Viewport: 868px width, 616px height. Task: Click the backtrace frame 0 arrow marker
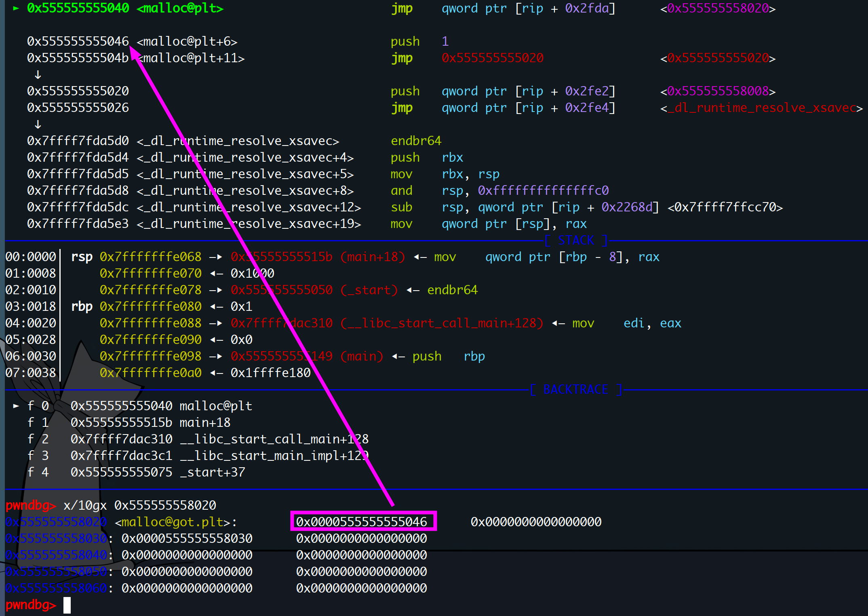point(16,406)
